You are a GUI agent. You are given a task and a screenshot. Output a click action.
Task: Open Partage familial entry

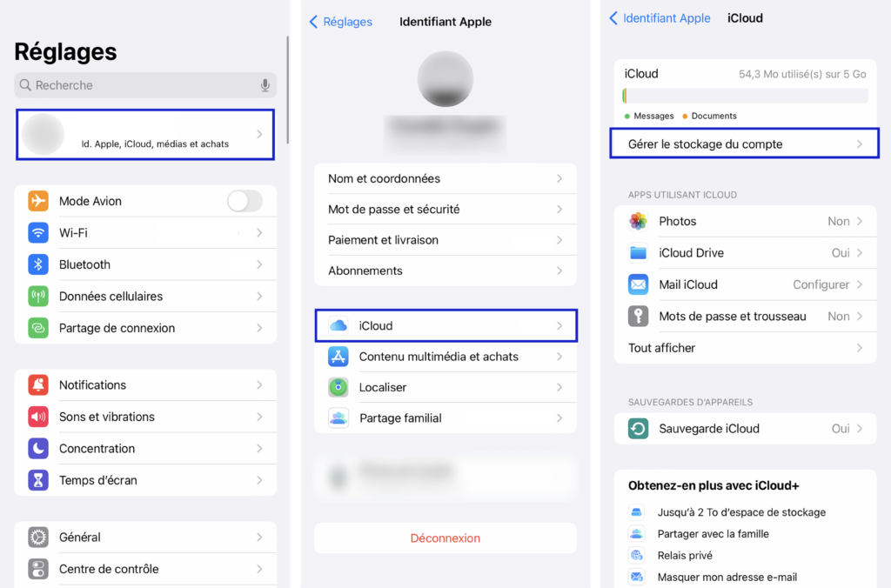tap(446, 418)
